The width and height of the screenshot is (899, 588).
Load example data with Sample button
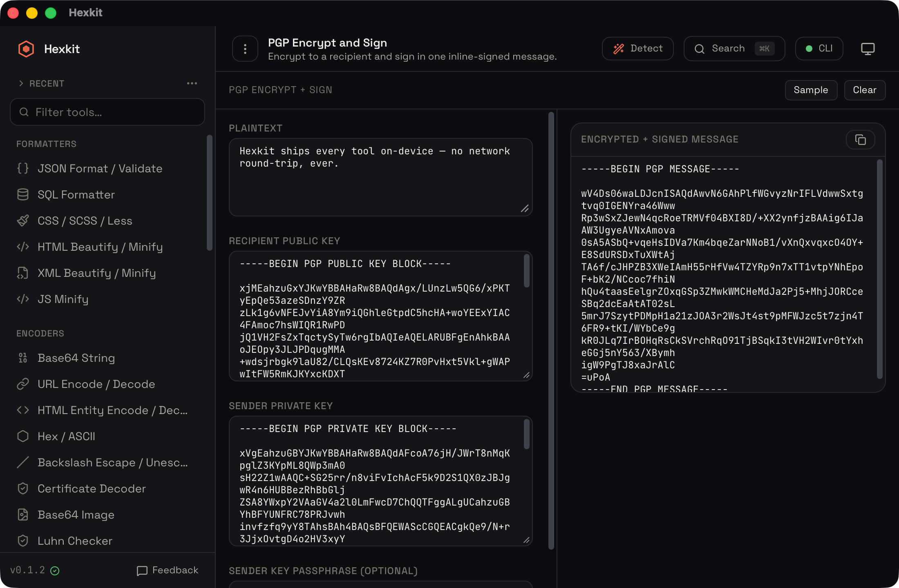pos(811,90)
